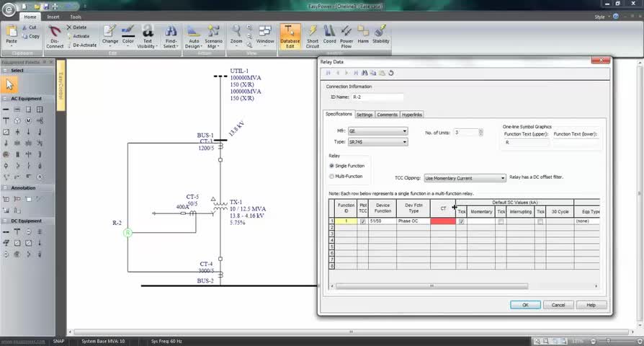Open the Scenario Mgr dropdown
The height and width of the screenshot is (346, 644).
tap(213, 37)
